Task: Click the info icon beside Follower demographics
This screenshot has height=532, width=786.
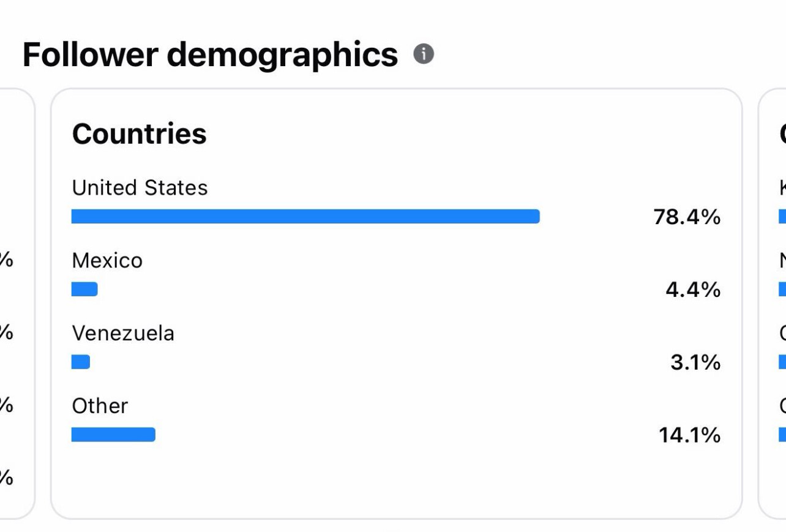Action: [x=424, y=54]
